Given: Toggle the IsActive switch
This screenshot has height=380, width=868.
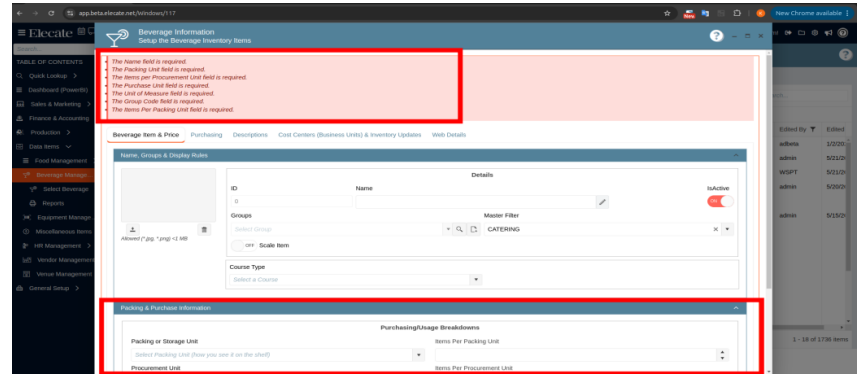Looking at the screenshot, I should pyautogui.click(x=720, y=202).
